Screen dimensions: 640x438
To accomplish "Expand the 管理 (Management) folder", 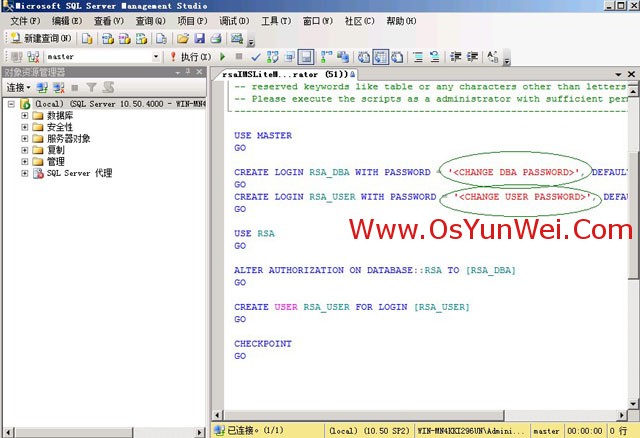I will click(x=24, y=162).
